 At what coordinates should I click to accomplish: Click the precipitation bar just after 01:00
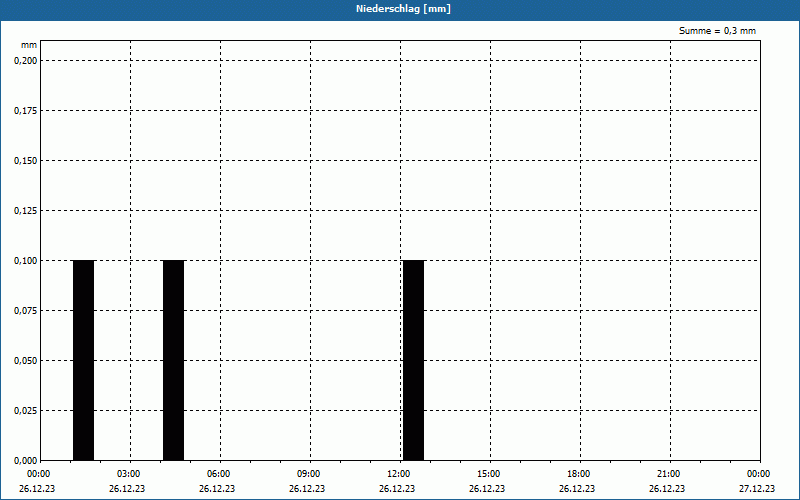pyautogui.click(x=84, y=360)
